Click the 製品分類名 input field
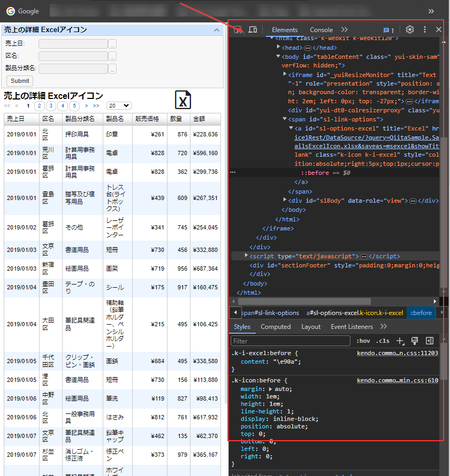This screenshot has width=450, height=476. 73,68
